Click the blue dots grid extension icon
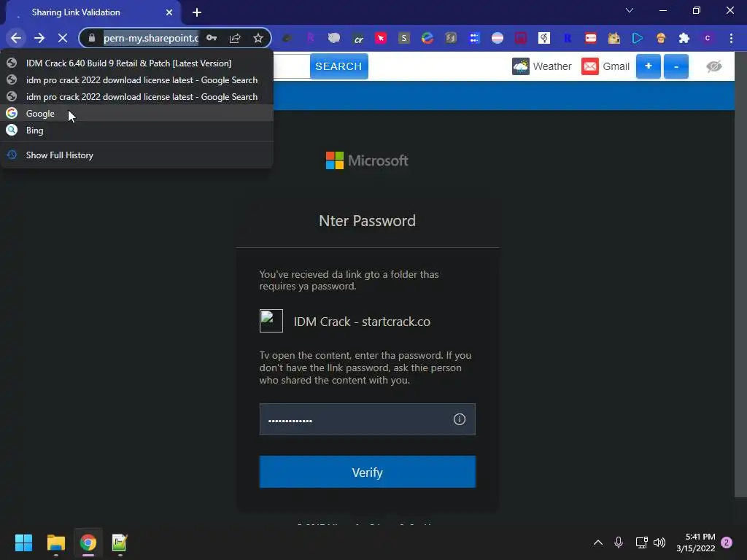This screenshot has width=747, height=560. click(x=474, y=38)
